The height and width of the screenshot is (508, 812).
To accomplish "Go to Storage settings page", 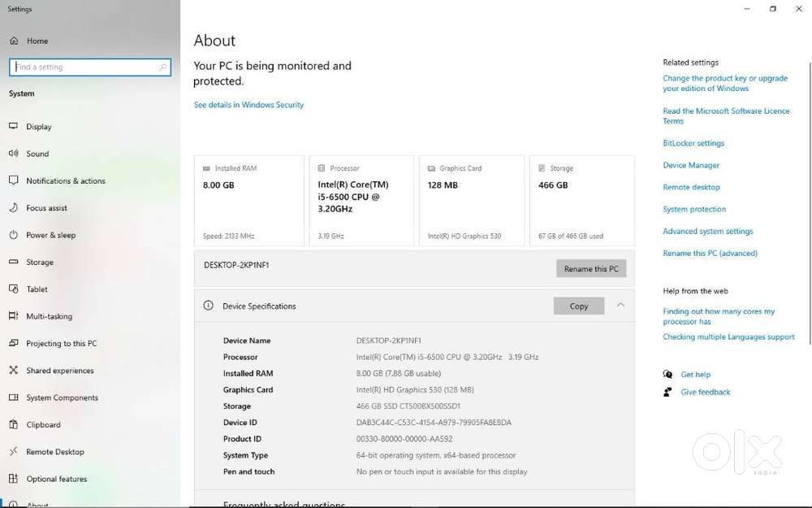I will click(x=40, y=263).
